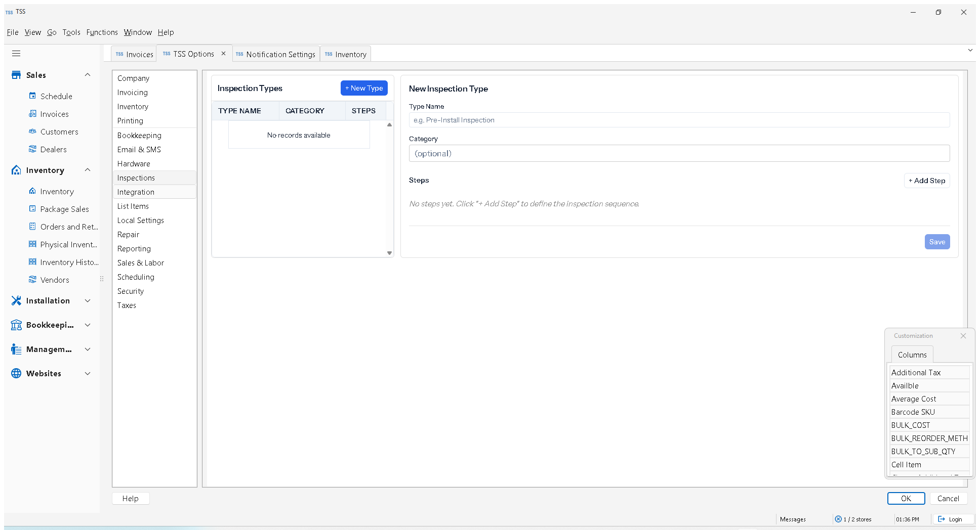Close the Customization panel
This screenshot has height=530, width=980.
pos(963,336)
